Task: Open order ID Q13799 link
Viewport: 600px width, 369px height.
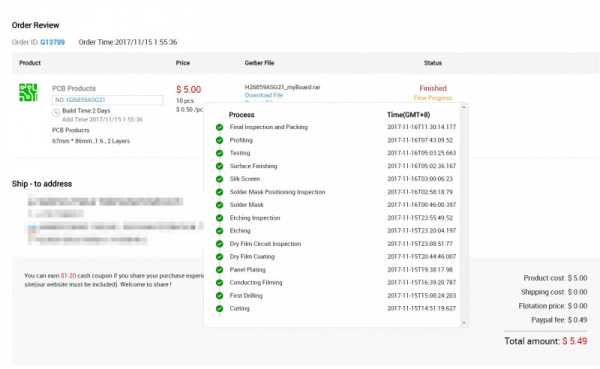Action: click(x=52, y=42)
